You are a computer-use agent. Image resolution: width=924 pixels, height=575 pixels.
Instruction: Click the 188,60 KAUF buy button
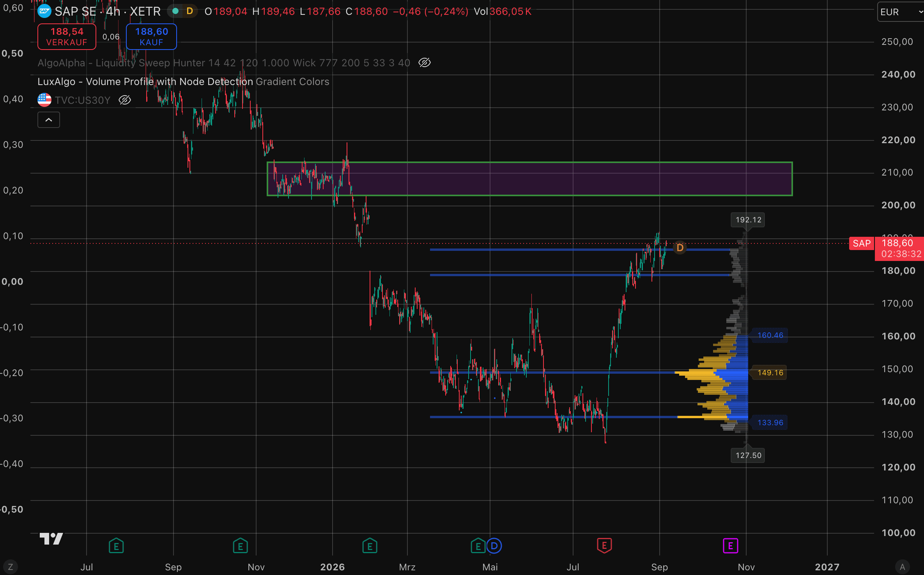coord(151,37)
